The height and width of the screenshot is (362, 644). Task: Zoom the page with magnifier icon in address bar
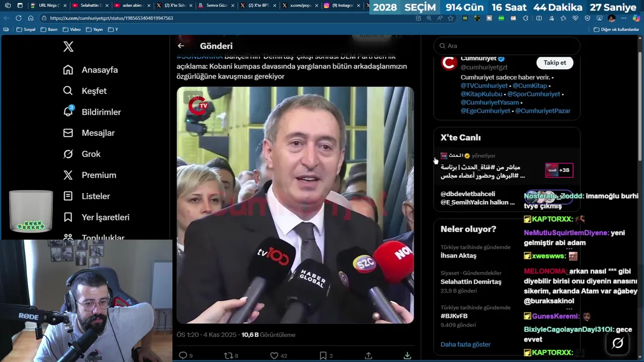[429, 18]
